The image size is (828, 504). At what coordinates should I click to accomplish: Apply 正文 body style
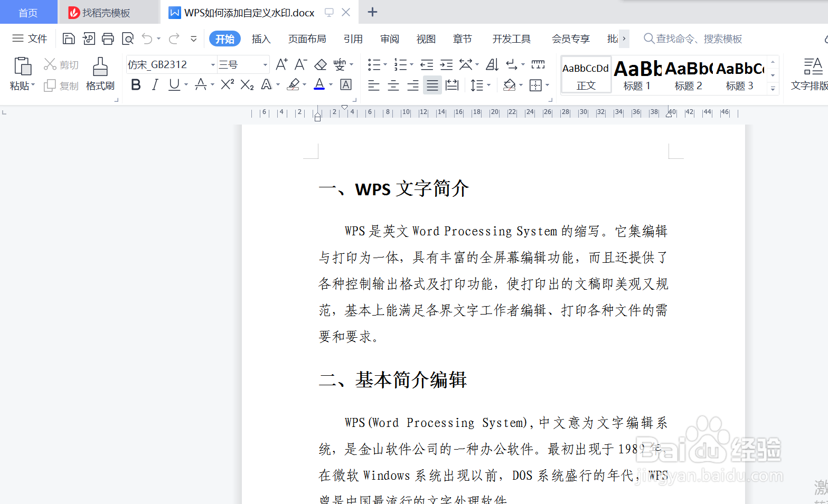586,75
